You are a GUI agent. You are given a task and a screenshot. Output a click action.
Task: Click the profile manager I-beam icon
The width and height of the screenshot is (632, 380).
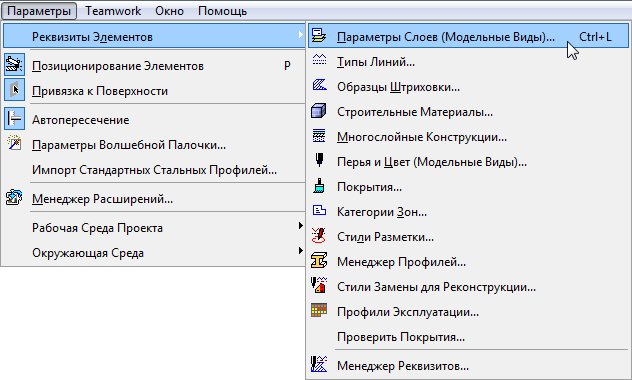(319, 260)
